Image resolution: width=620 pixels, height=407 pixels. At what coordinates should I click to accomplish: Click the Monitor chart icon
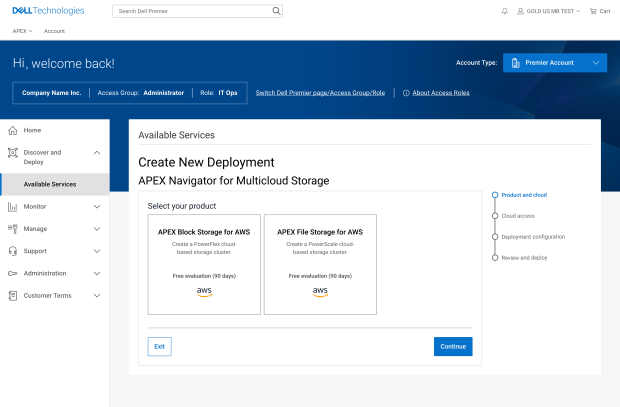click(13, 206)
